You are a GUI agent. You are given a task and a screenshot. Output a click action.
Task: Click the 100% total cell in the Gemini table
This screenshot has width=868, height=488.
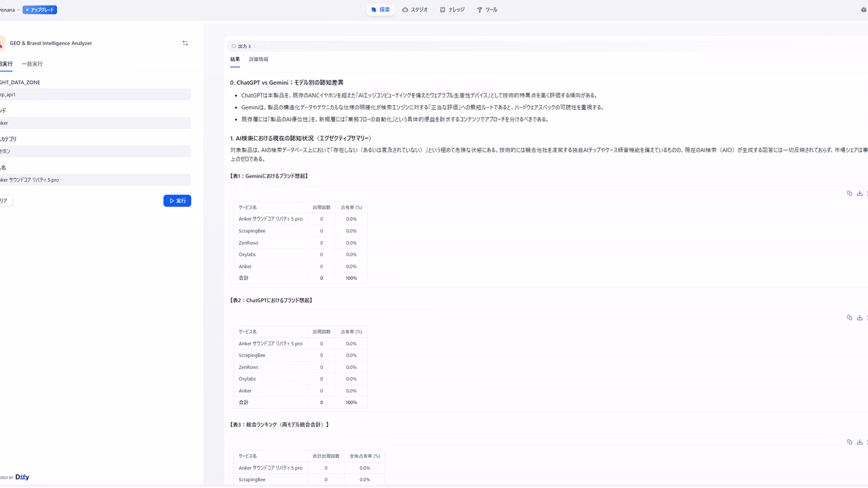(351, 279)
